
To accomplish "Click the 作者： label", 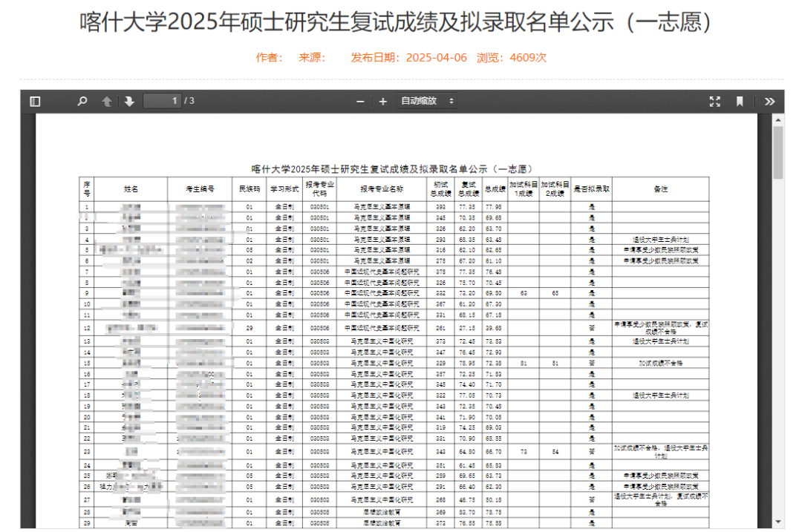I will pos(269,58).
